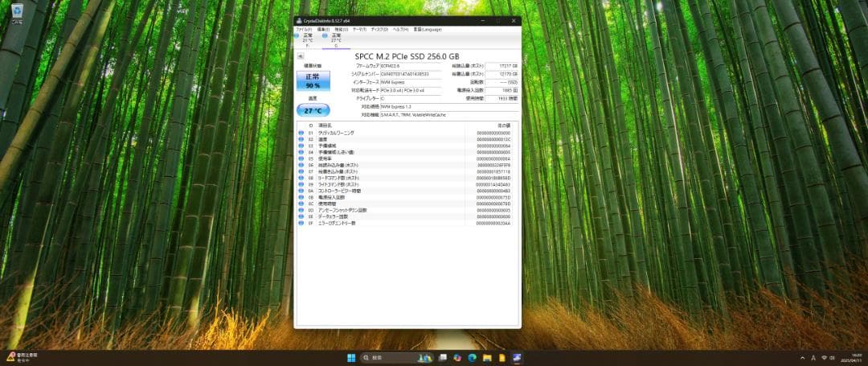Image resolution: width=868 pixels, height=366 pixels.
Task: Open the Recycle Bin on desktop
Action: 17,14
